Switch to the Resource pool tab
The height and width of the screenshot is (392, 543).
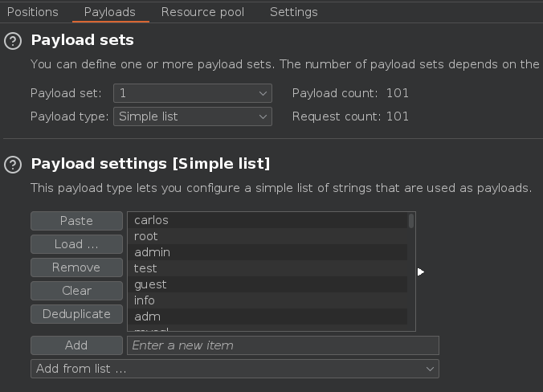pyautogui.click(x=202, y=12)
